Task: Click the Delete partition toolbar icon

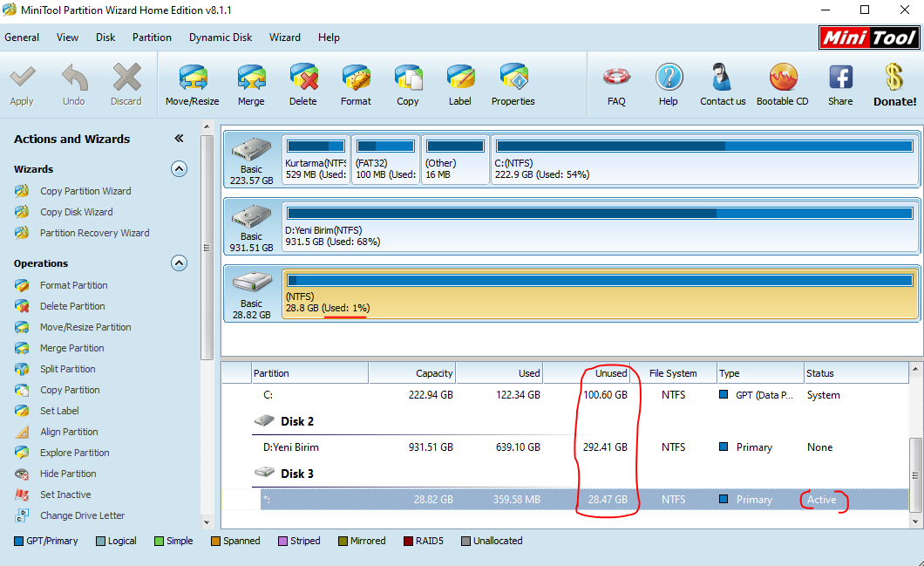Action: [303, 78]
